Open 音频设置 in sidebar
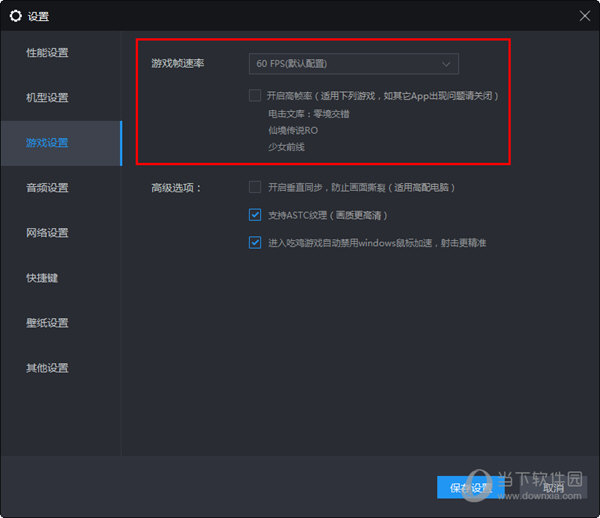600x518 pixels. [x=47, y=188]
